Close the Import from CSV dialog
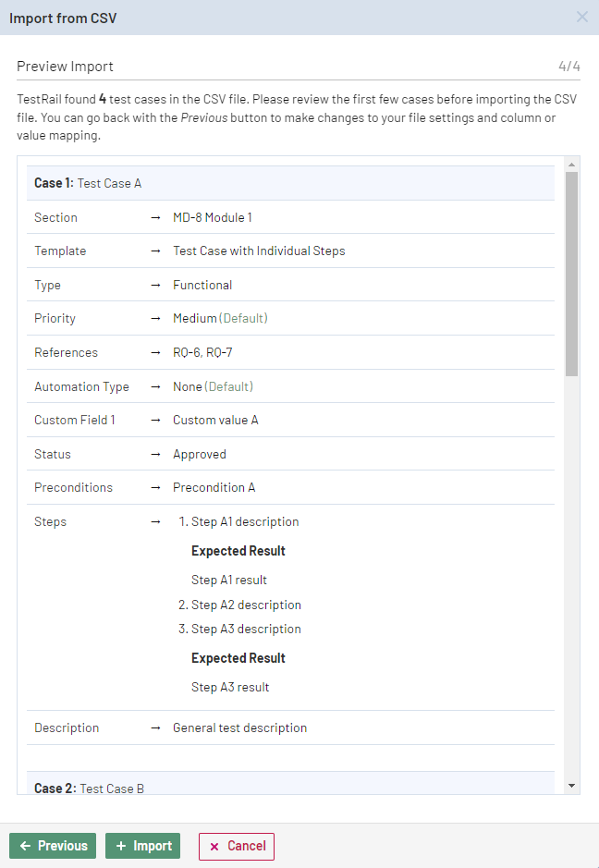The image size is (599, 868). 581,17
